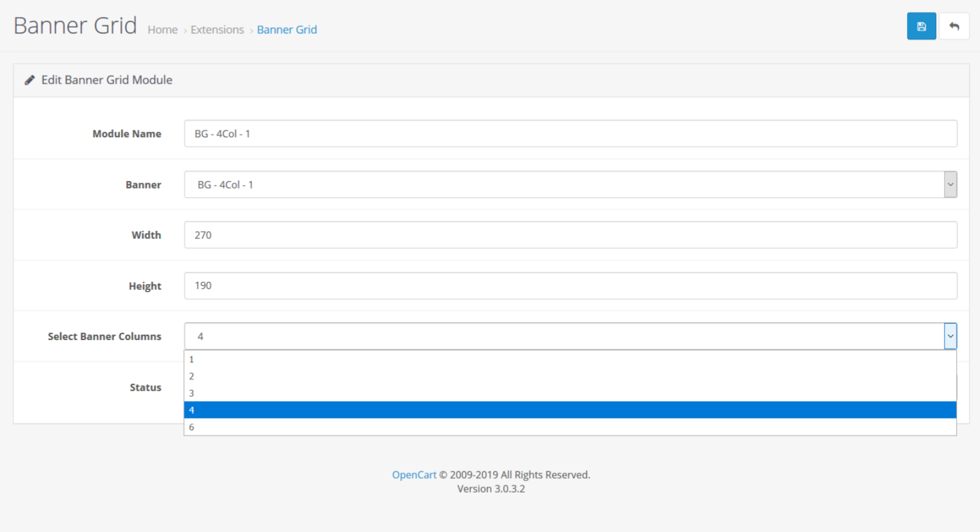Viewport: 980px width, 532px height.
Task: Choose option 1 in the columns list
Action: pos(570,359)
